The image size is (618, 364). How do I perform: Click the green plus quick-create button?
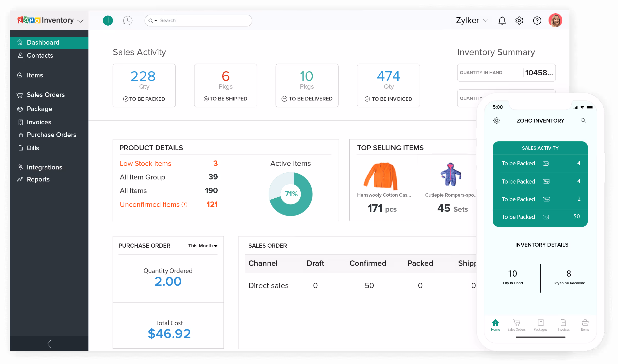(108, 21)
